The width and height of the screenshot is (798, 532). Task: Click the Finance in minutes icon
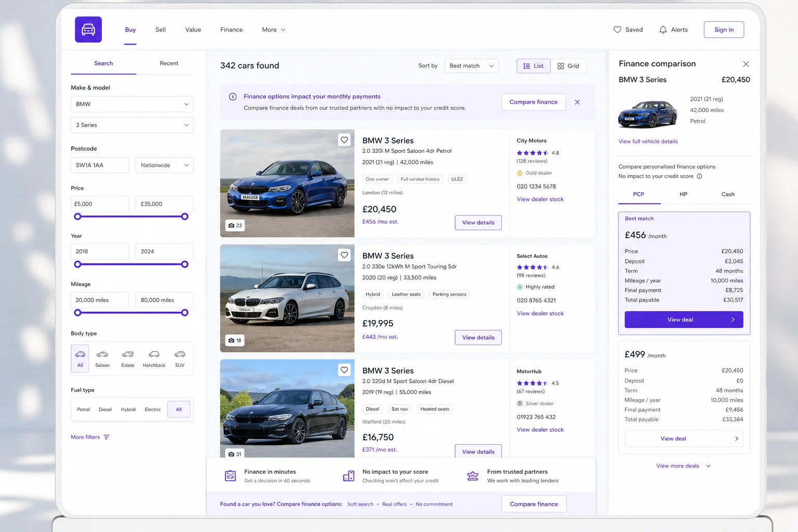tap(230, 475)
